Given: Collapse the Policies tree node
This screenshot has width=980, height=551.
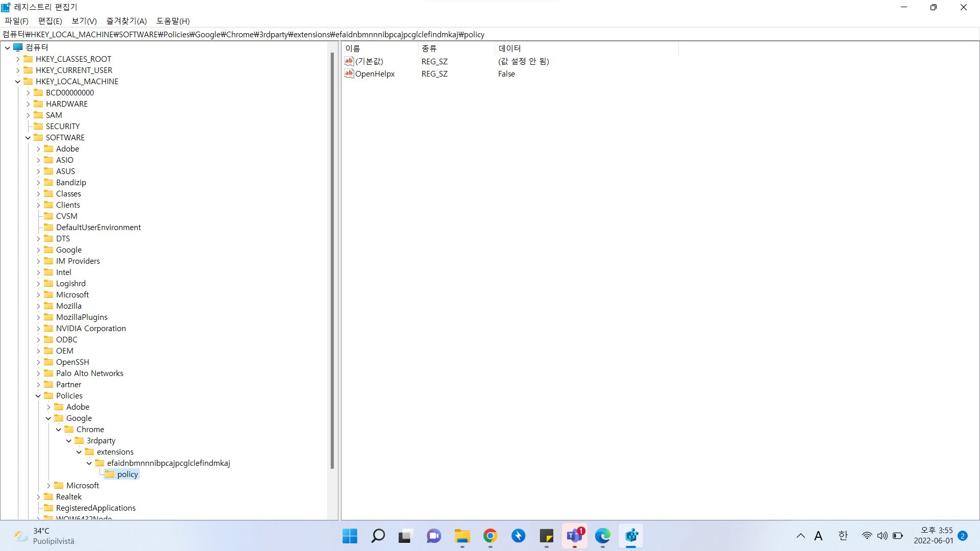Looking at the screenshot, I should pos(38,395).
